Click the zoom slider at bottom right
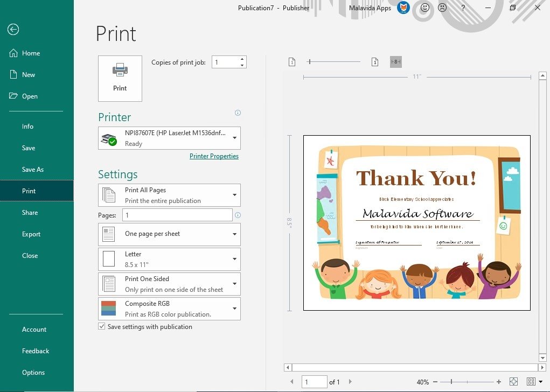The width and height of the screenshot is (550, 392). [x=467, y=382]
